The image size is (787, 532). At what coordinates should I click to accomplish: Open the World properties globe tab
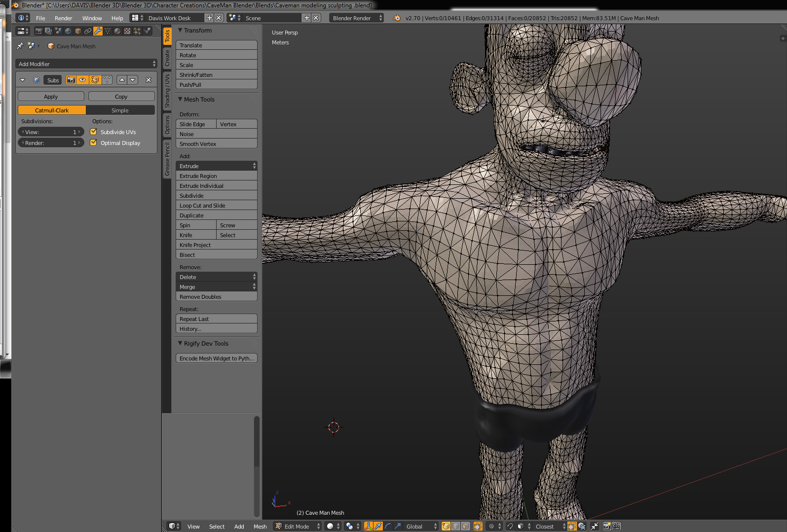[x=68, y=31]
